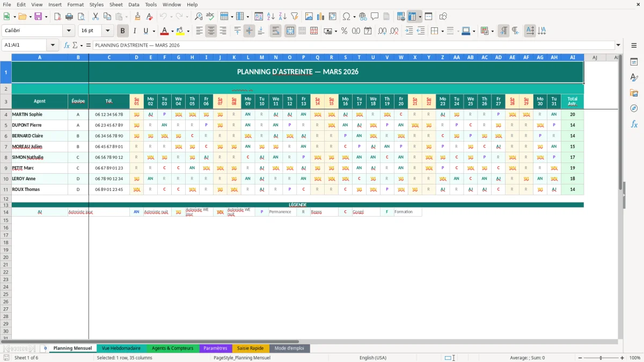Image resolution: width=644 pixels, height=362 pixels.
Task: Click the Cut scissors icon
Action: [x=96, y=17]
